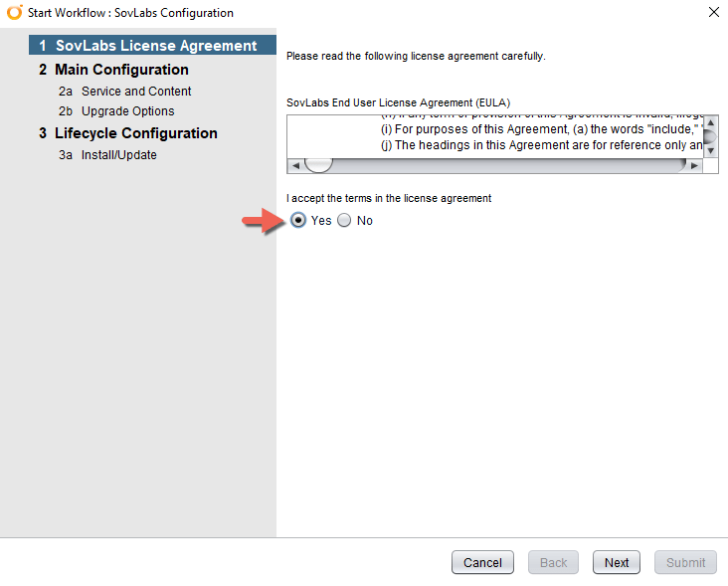Screen dimensions: 728x586
Task: Open the Install/Update substep
Action: 118,155
